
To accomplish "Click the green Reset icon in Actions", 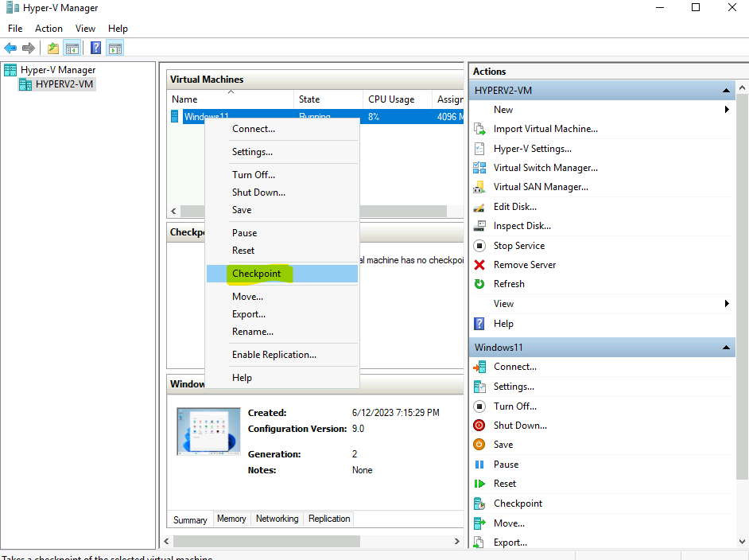I will 479,484.
